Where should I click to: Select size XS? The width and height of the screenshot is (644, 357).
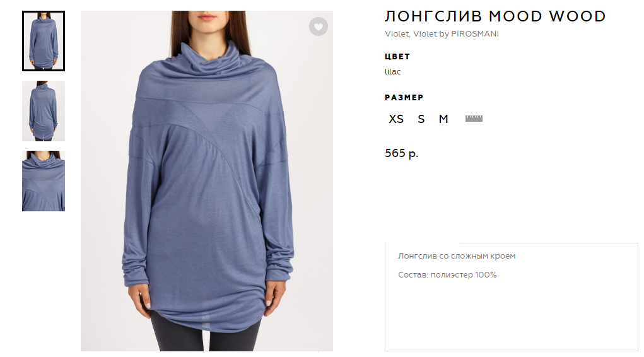point(396,119)
